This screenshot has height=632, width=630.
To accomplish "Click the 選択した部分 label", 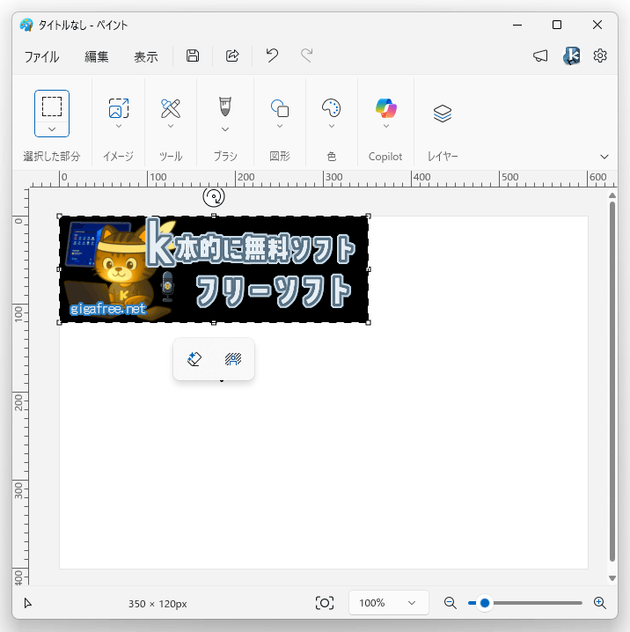I will (x=52, y=156).
